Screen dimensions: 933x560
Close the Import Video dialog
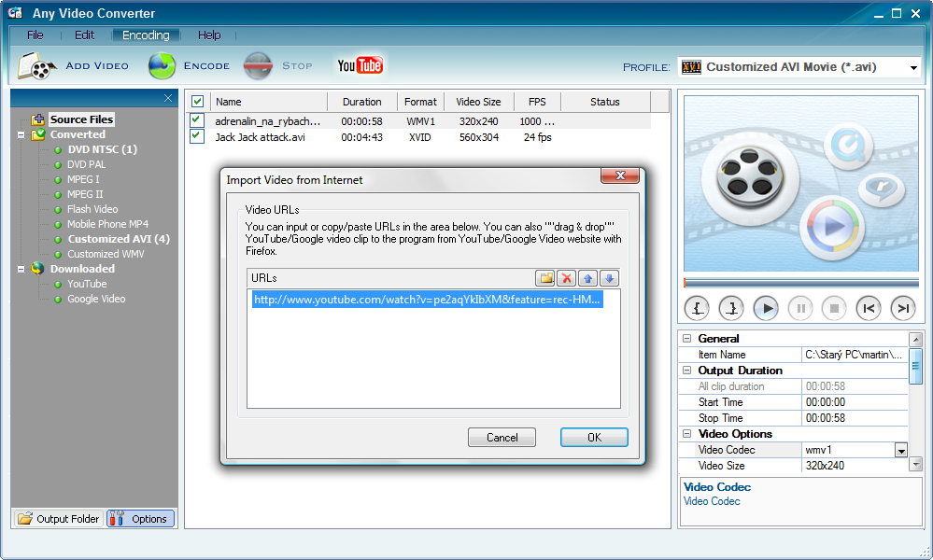pos(620,175)
